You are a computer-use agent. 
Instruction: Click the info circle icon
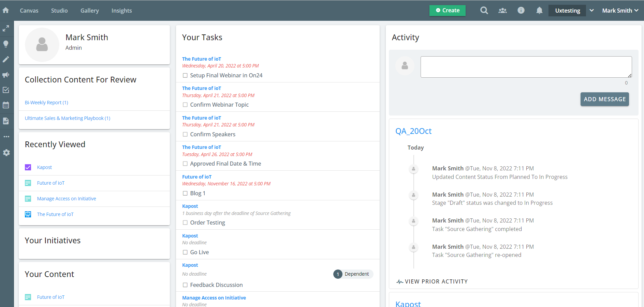point(521,10)
